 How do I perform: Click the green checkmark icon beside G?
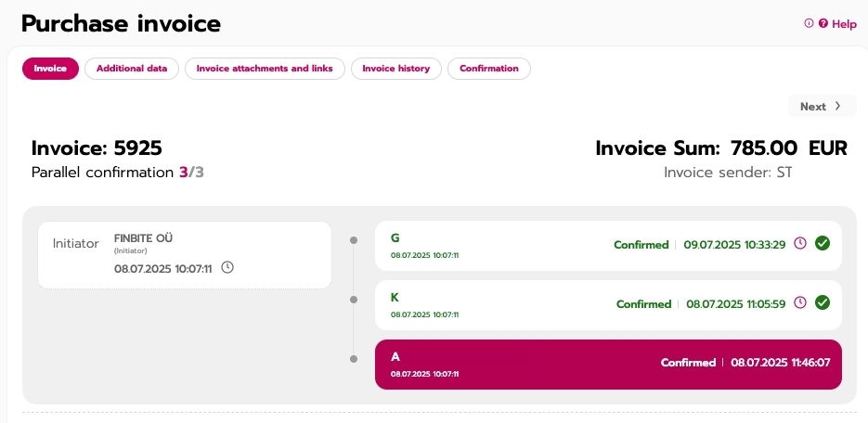coord(822,244)
